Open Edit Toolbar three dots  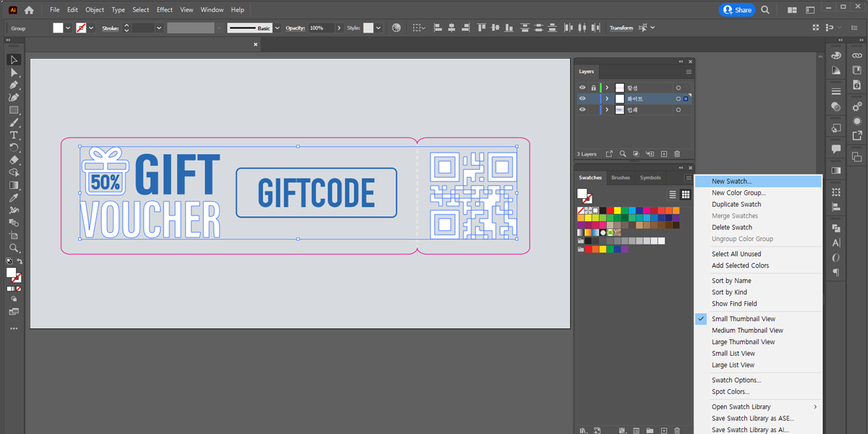(14, 328)
